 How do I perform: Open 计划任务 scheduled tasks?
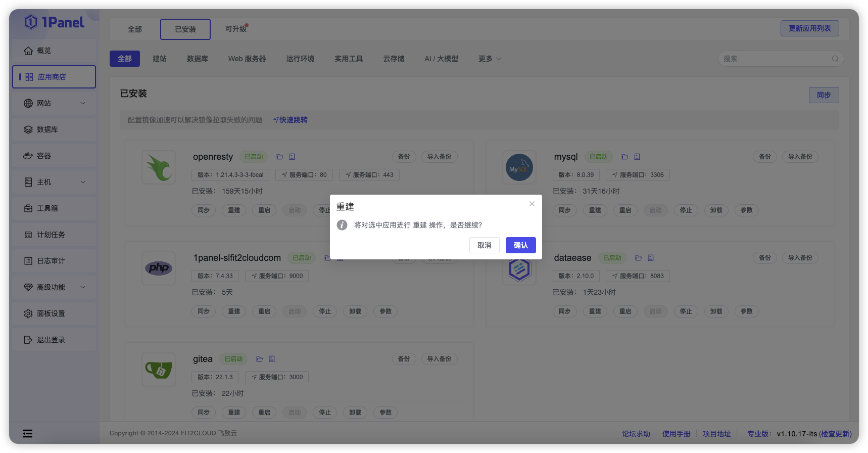tap(54, 235)
